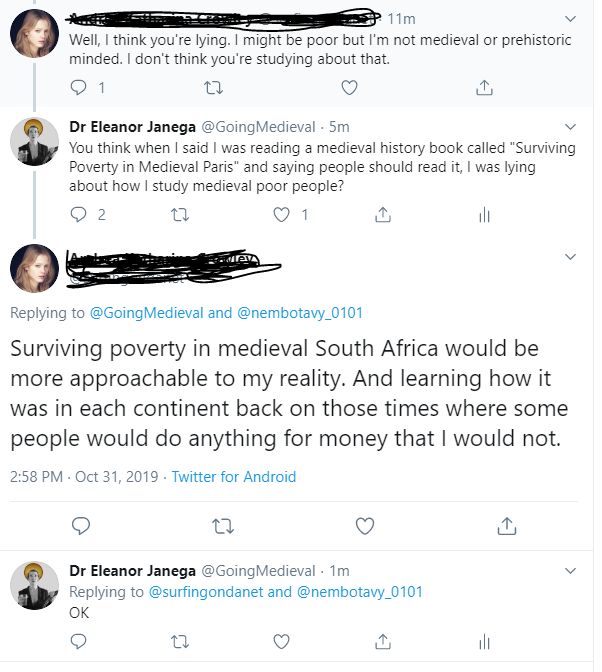View analytics for the 5m tweet

click(484, 214)
